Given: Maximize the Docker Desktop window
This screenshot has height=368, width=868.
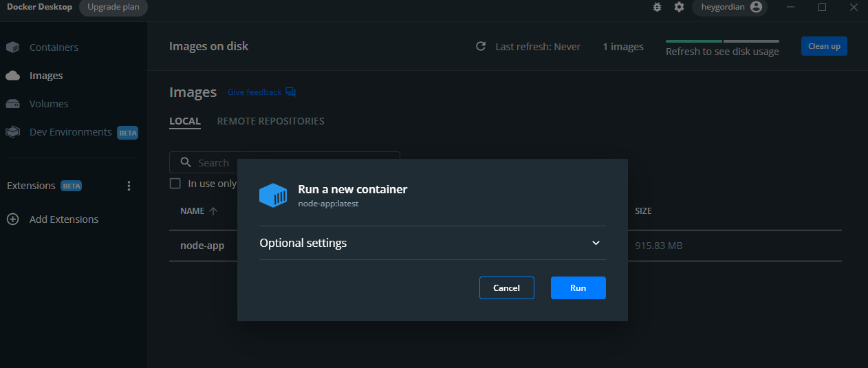Looking at the screenshot, I should point(823,7).
